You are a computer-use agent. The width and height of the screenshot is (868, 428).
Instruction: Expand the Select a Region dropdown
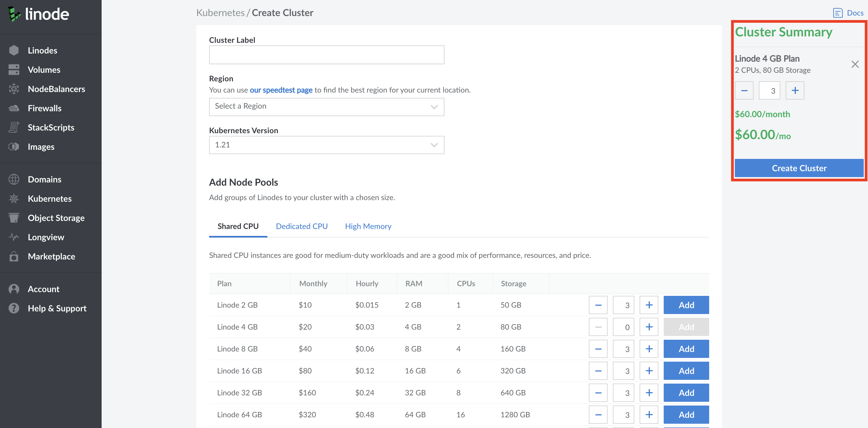[x=327, y=107]
